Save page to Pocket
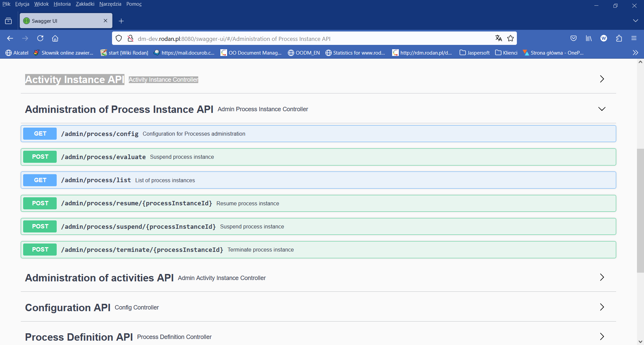This screenshot has height=345, width=644. click(574, 38)
